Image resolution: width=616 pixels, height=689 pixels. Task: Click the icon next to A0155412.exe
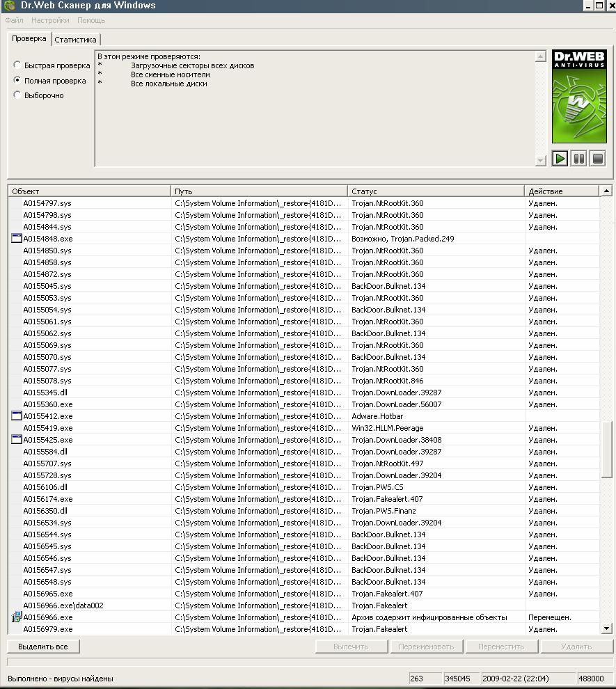17,416
